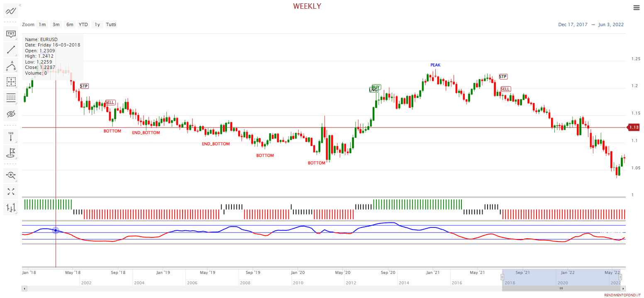Toggle annotations visibility with eye icon
Image resolution: width=644 pixels, height=298 pixels.
point(11,114)
